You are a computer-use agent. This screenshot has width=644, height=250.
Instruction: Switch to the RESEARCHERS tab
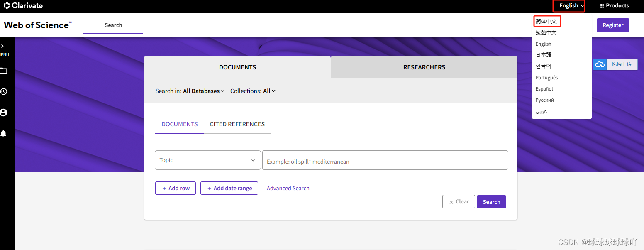pyautogui.click(x=424, y=67)
